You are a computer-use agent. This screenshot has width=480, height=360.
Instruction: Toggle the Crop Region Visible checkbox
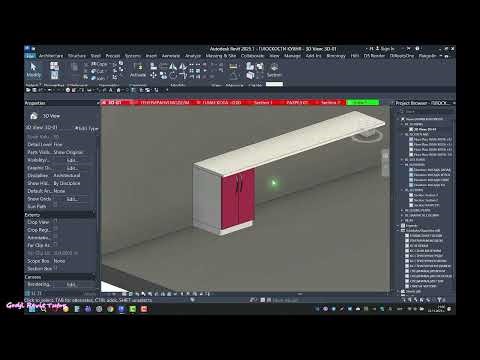pyautogui.click(x=55, y=229)
